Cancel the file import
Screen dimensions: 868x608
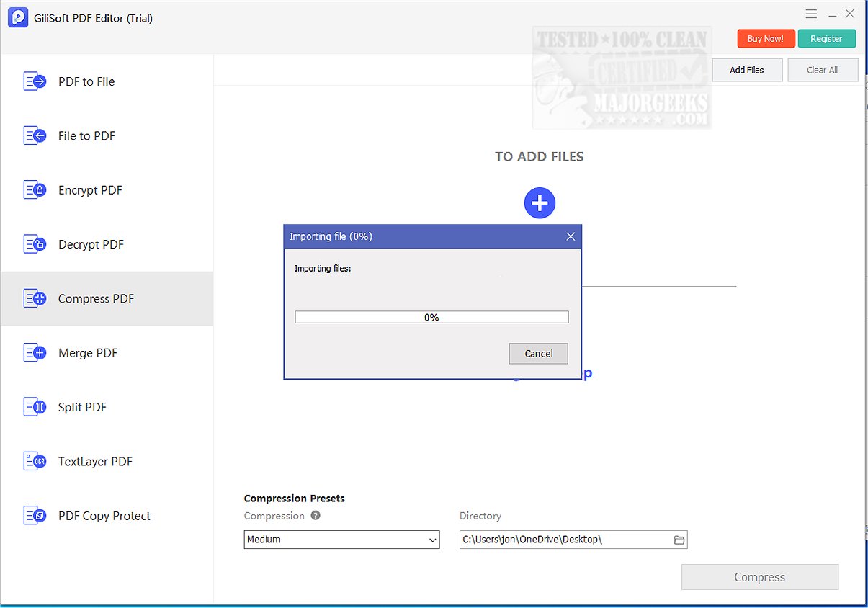538,354
